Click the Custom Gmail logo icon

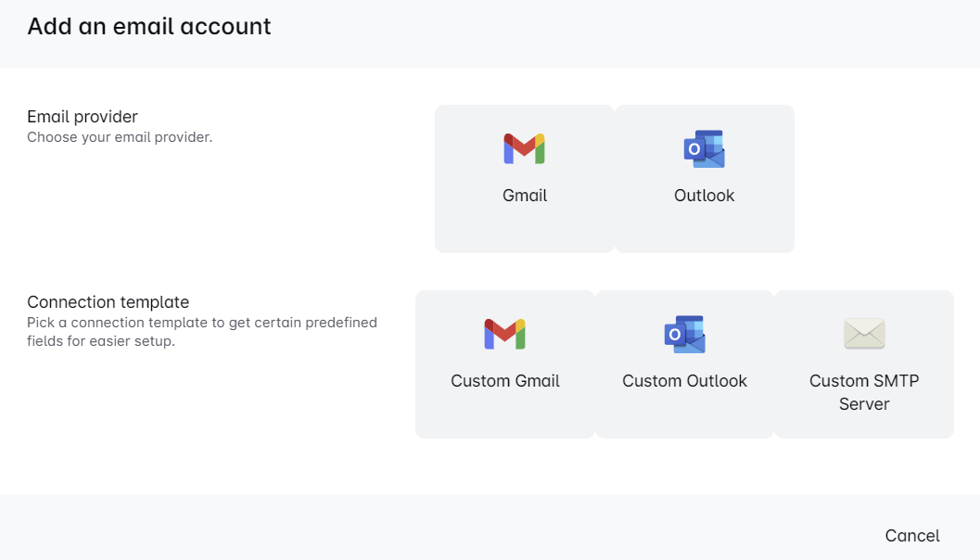tap(504, 334)
